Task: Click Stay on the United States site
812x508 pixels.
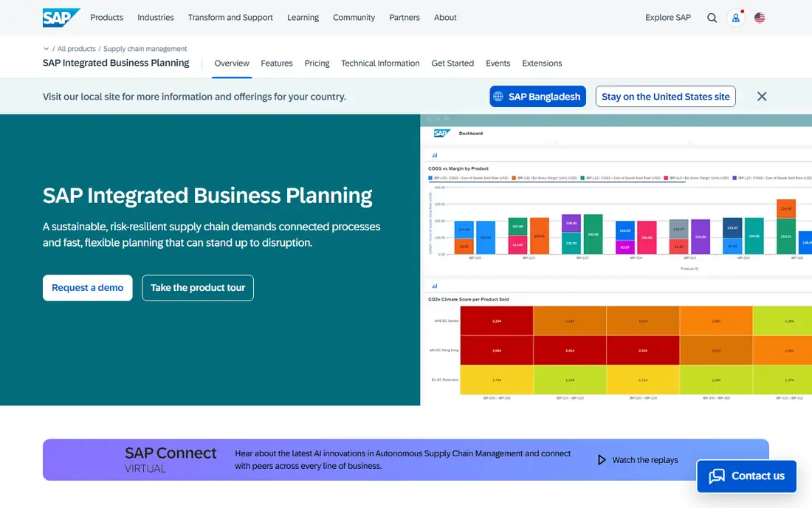Action: coord(665,96)
